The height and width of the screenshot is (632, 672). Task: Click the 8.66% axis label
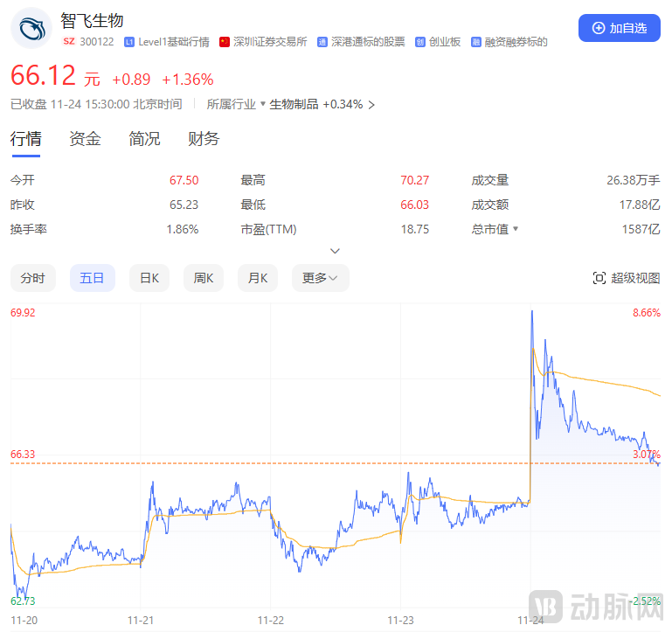tap(647, 313)
